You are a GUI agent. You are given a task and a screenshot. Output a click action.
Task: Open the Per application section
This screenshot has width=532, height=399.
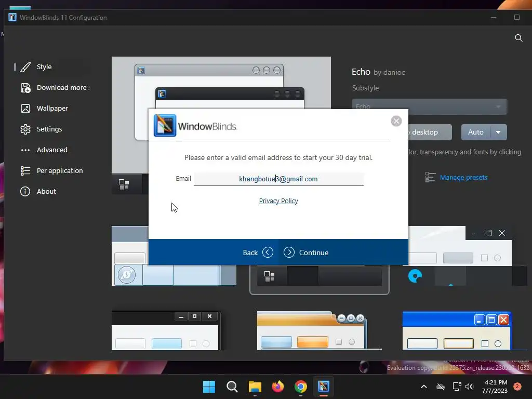click(52, 170)
